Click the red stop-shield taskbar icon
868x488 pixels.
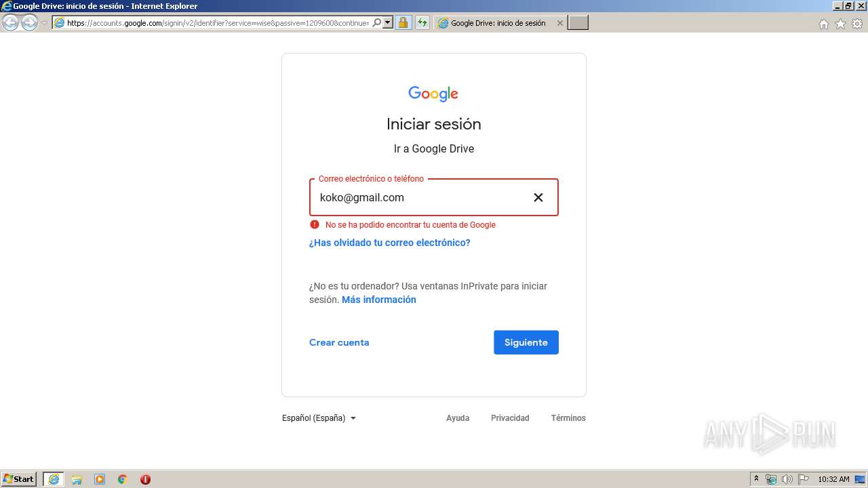[x=145, y=479]
